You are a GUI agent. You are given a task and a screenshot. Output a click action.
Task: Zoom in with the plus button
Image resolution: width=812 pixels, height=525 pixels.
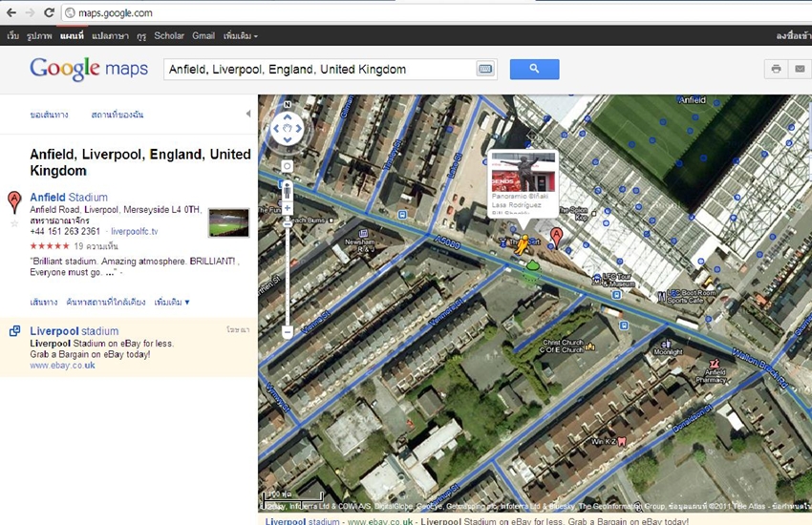click(x=287, y=208)
